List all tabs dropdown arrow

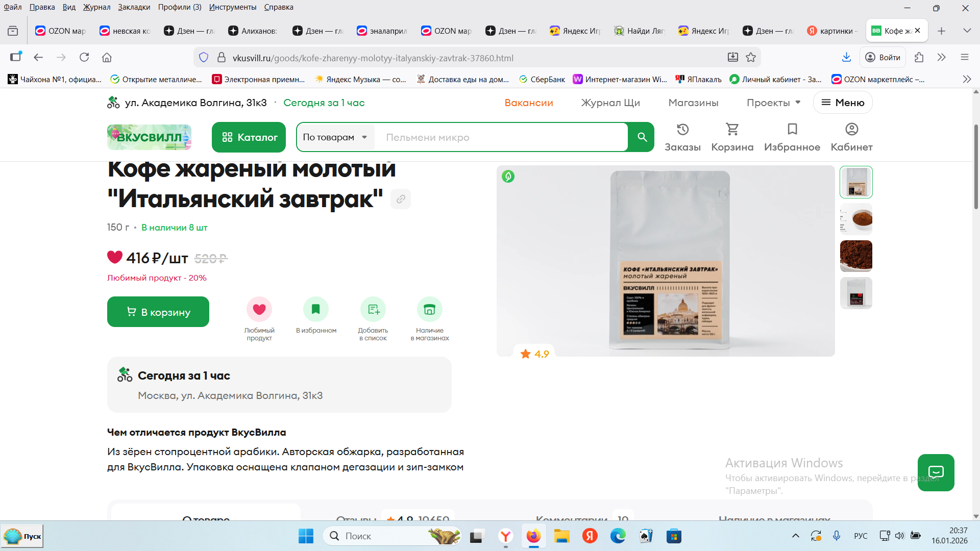(x=967, y=31)
